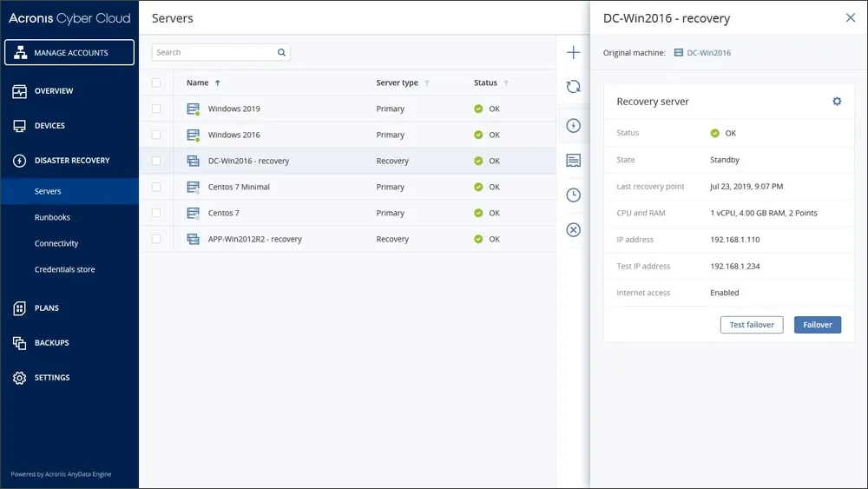868x489 pixels.
Task: Sort by Server type column
Action: pos(397,83)
